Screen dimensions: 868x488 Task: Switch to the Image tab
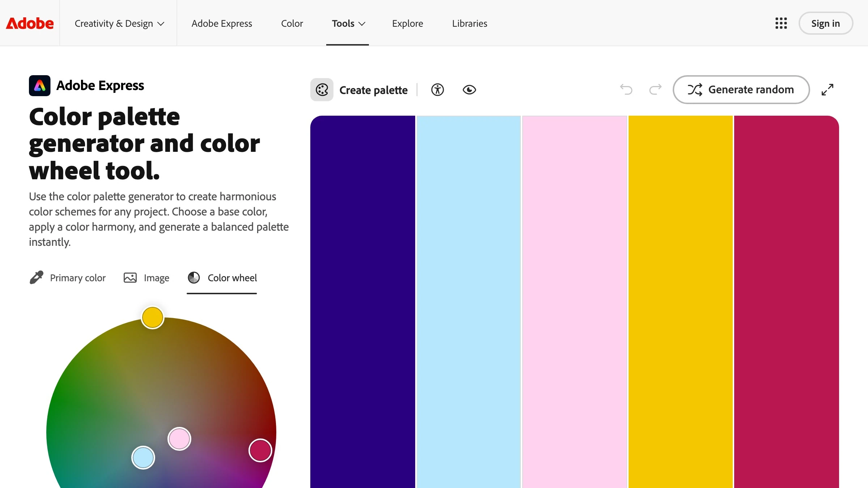146,278
